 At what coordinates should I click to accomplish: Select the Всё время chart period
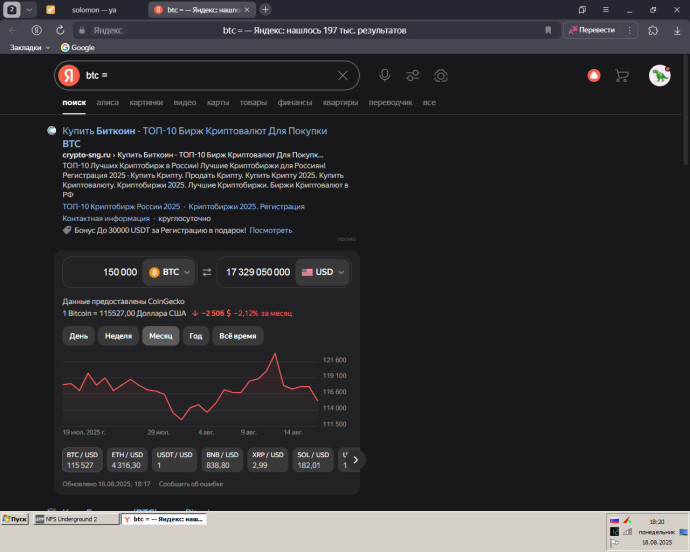238,336
